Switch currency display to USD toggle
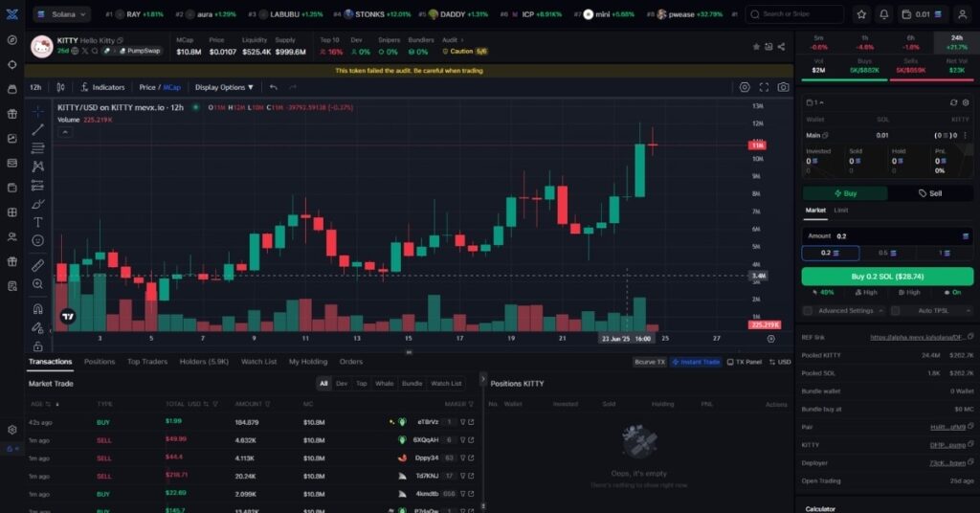This screenshot has width=980, height=513. click(x=780, y=362)
